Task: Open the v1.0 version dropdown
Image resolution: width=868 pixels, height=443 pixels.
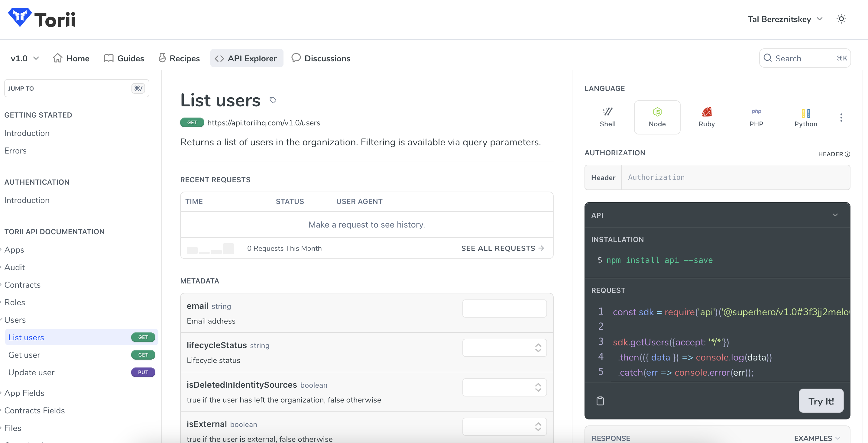Action: coord(24,58)
